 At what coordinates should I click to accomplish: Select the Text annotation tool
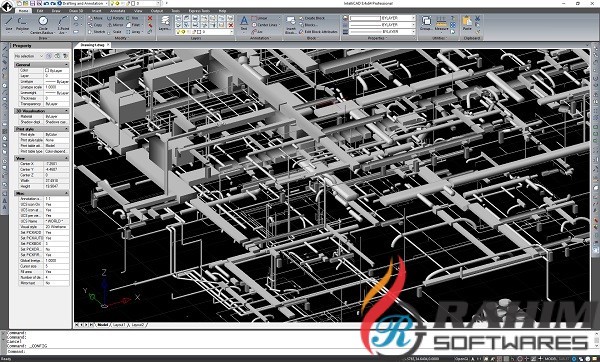pos(244,23)
